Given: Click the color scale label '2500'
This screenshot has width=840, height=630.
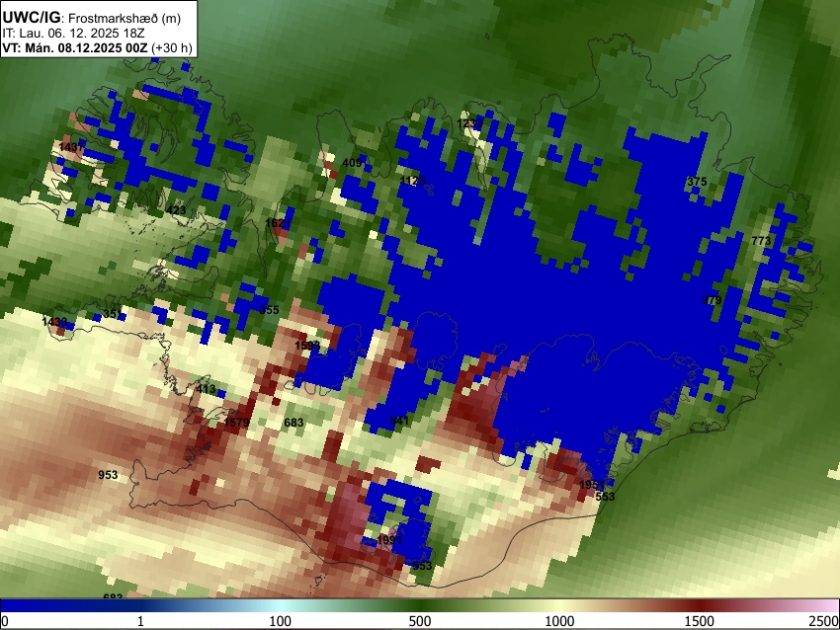Looking at the screenshot, I should pos(824,621).
